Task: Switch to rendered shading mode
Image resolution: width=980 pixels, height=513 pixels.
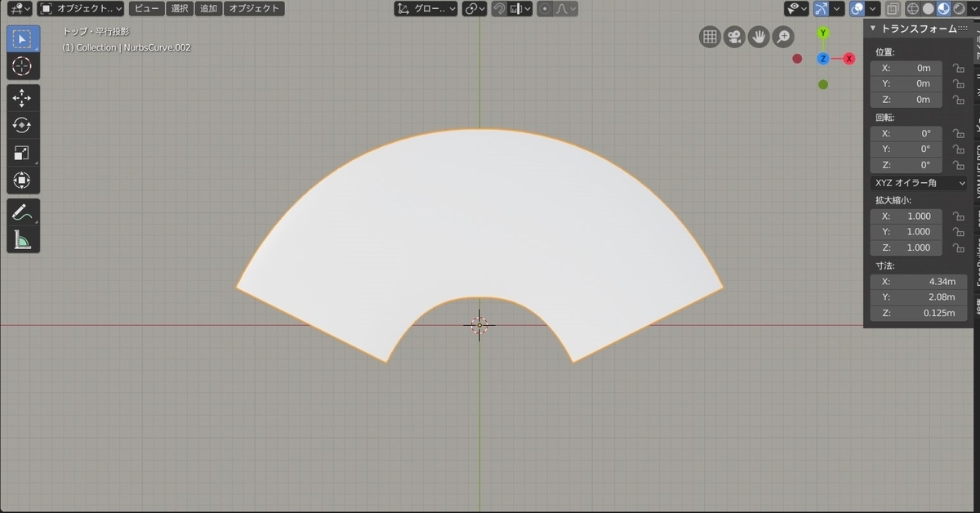Action: pos(958,9)
